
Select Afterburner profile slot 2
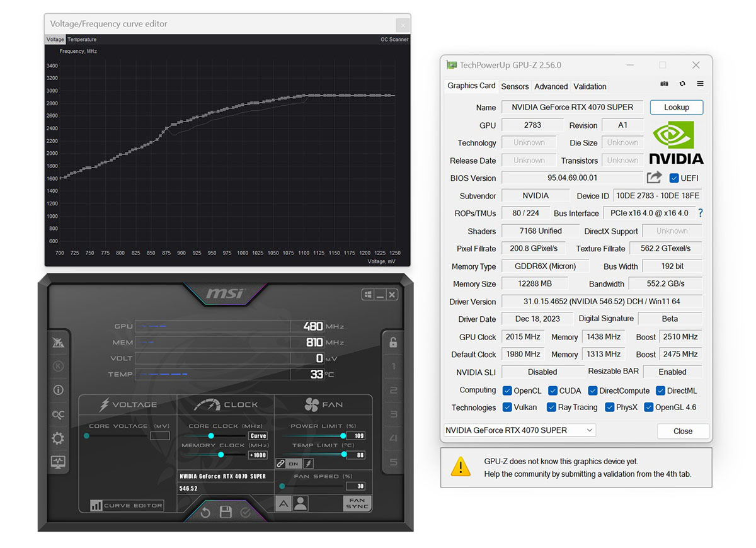[x=393, y=391]
